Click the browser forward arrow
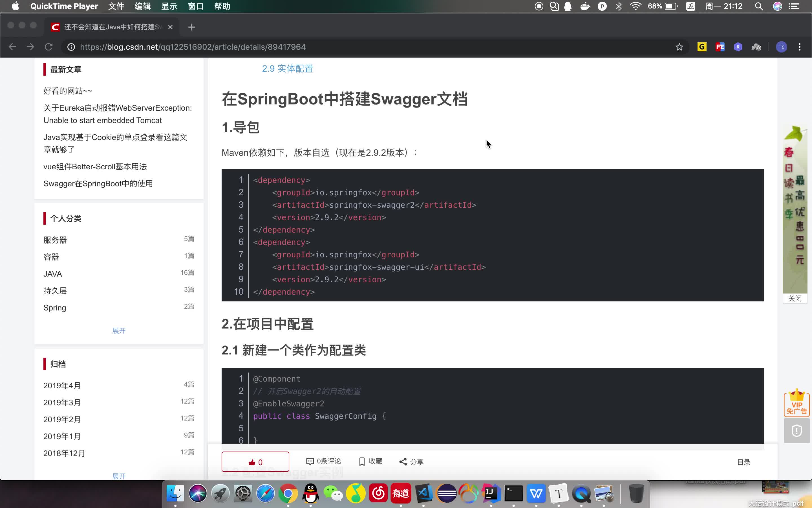This screenshot has width=812, height=508. [30, 47]
